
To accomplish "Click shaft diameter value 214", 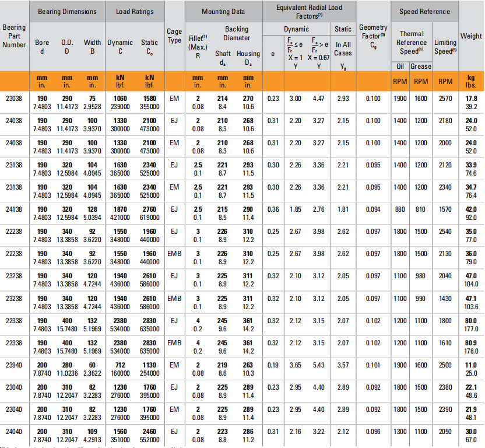I will (223, 99).
